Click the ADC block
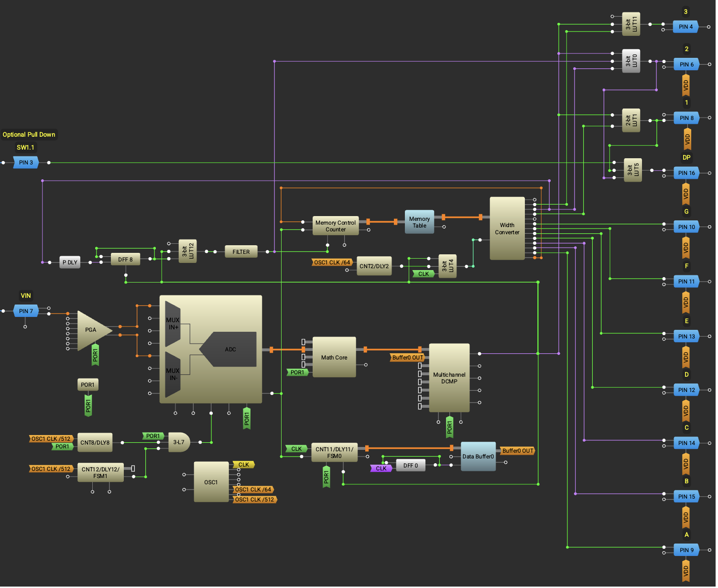 tap(230, 349)
